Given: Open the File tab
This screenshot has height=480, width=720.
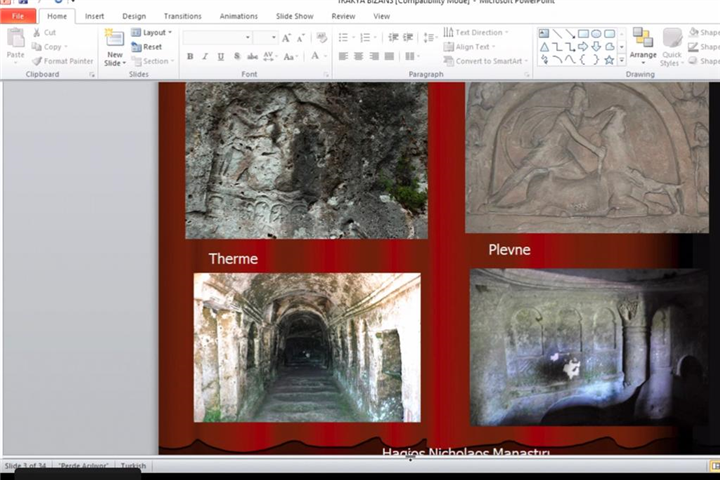Looking at the screenshot, I should click(18, 16).
